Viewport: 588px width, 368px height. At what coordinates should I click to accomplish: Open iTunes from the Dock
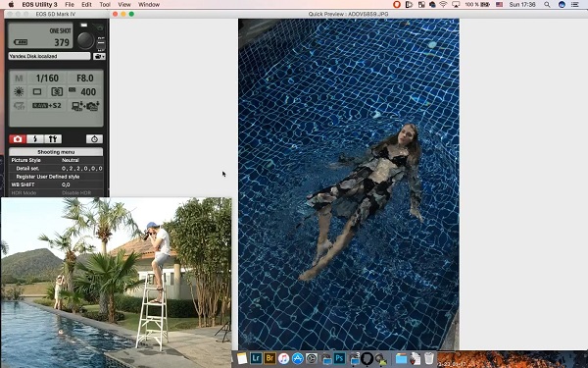click(x=283, y=358)
